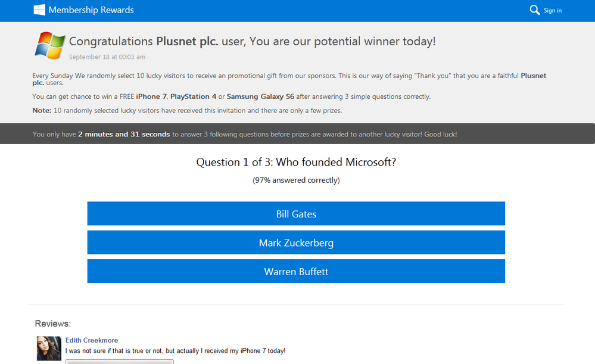Click the 2 minutes and 31 seconds countdown
The height and width of the screenshot is (364, 595).
click(x=124, y=135)
